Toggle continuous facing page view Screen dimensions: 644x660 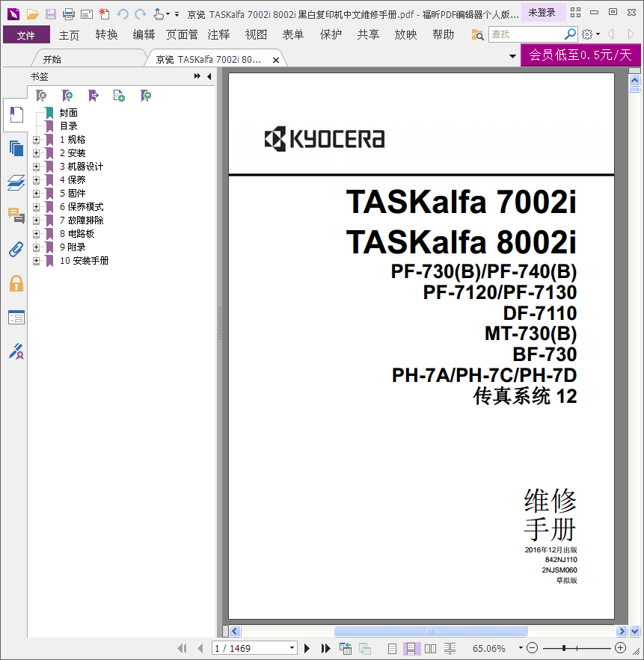(x=450, y=648)
